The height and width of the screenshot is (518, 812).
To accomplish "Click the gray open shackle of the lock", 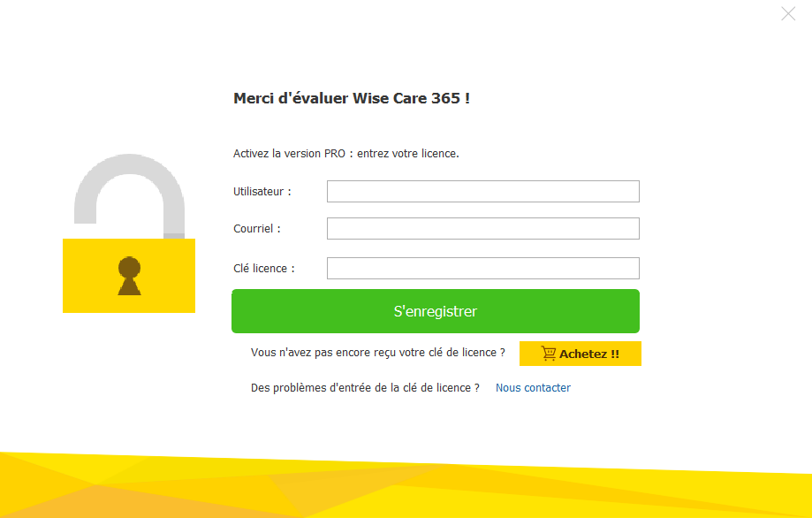I will pyautogui.click(x=130, y=194).
